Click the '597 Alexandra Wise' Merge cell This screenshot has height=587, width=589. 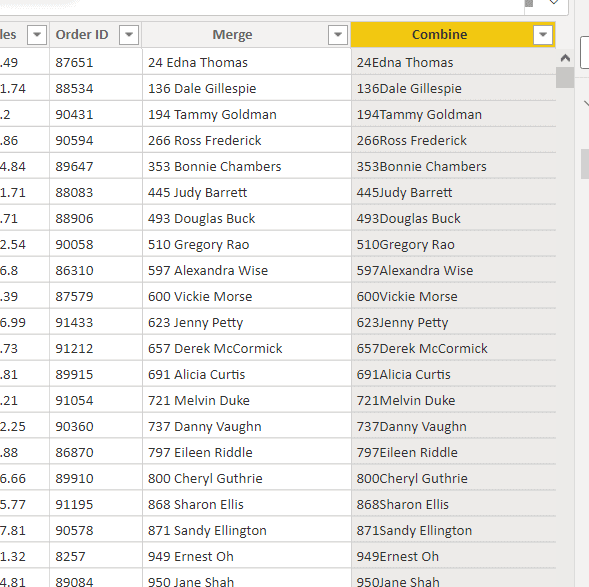click(246, 270)
